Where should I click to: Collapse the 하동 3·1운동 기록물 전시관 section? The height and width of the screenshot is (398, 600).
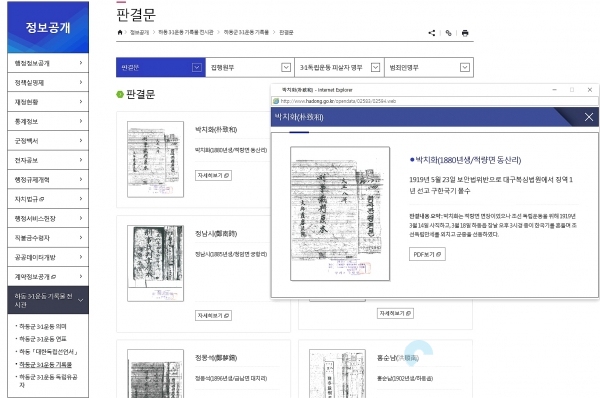click(x=48, y=300)
